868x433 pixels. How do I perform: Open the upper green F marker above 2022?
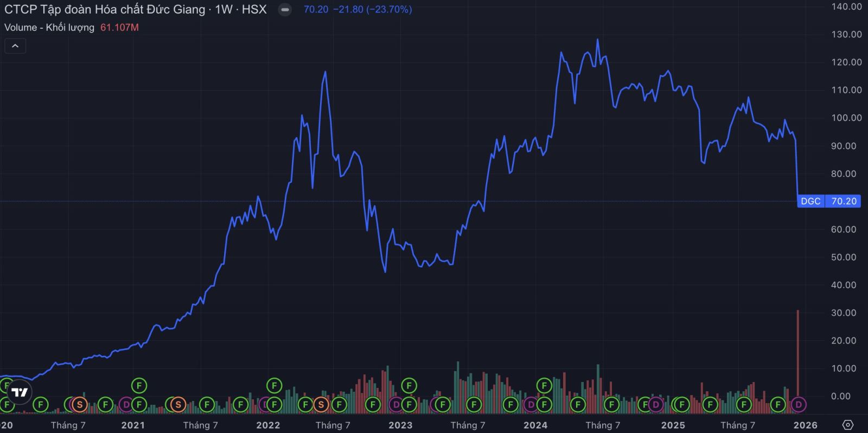coord(274,386)
